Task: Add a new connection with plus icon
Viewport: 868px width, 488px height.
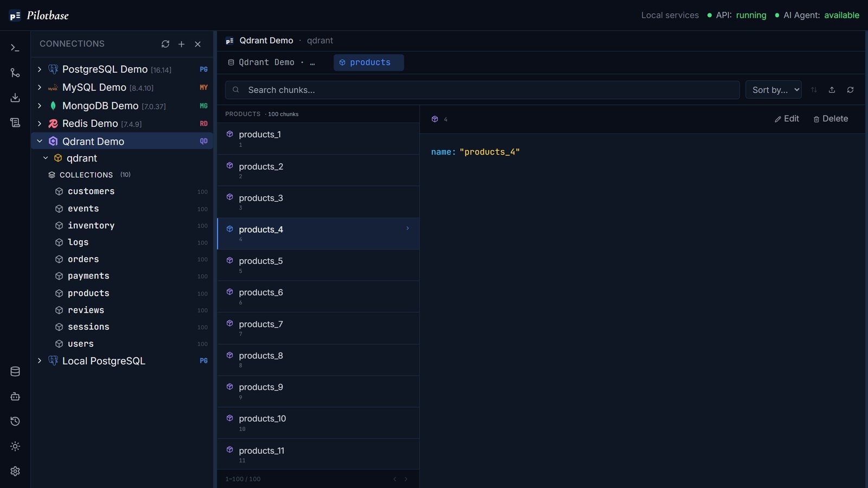Action: click(x=182, y=44)
